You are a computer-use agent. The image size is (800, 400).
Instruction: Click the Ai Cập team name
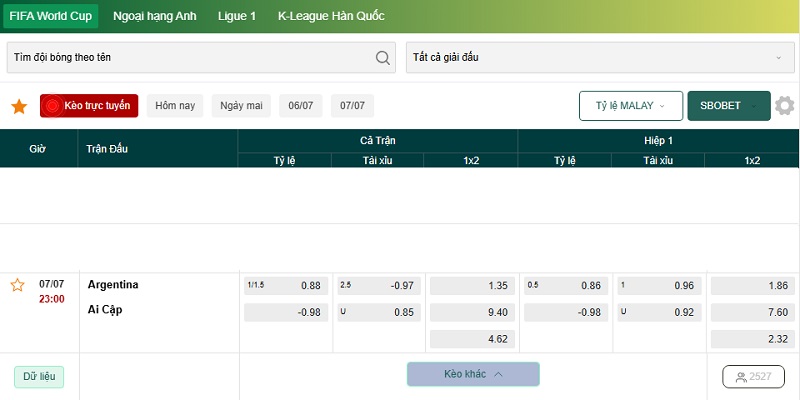click(105, 310)
